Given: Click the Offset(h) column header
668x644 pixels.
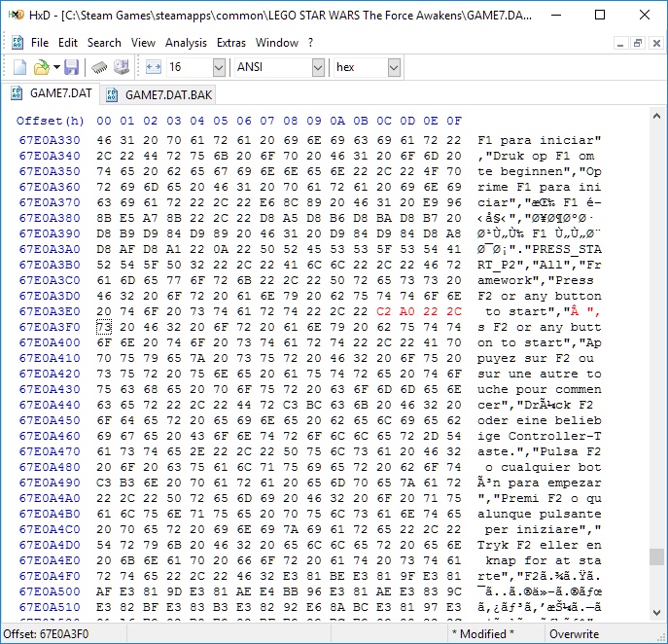Looking at the screenshot, I should pyautogui.click(x=51, y=121).
